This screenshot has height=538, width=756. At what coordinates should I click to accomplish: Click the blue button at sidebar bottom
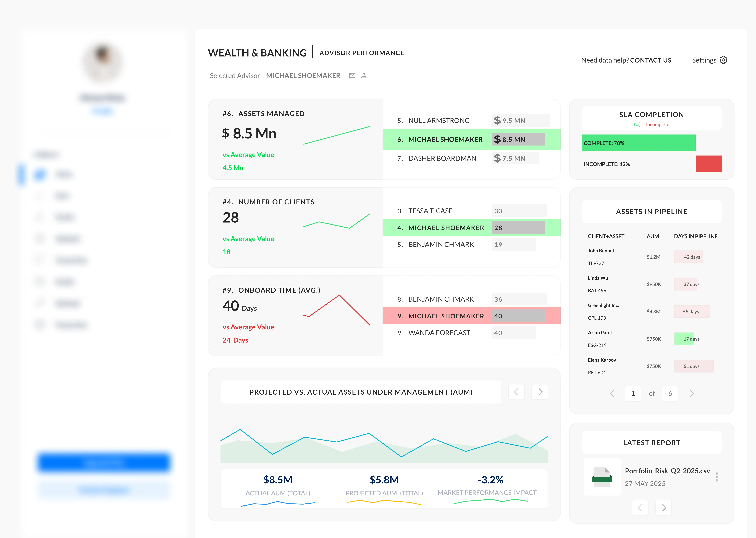pos(104,462)
